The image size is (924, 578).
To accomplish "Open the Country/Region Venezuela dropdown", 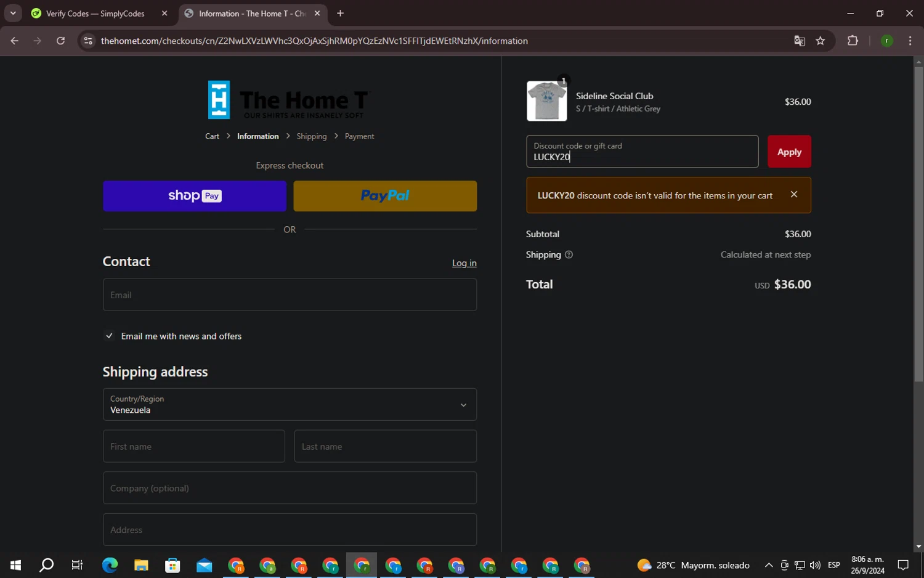I will pyautogui.click(x=290, y=404).
